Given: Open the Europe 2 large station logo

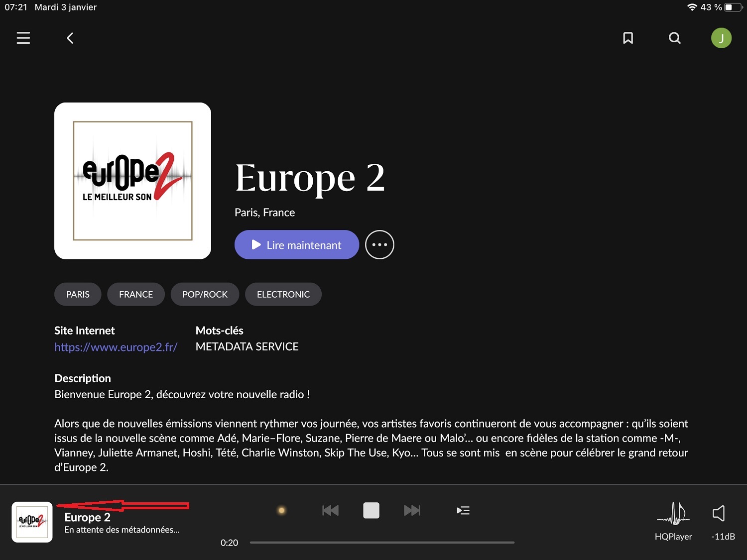Looking at the screenshot, I should pyautogui.click(x=132, y=181).
